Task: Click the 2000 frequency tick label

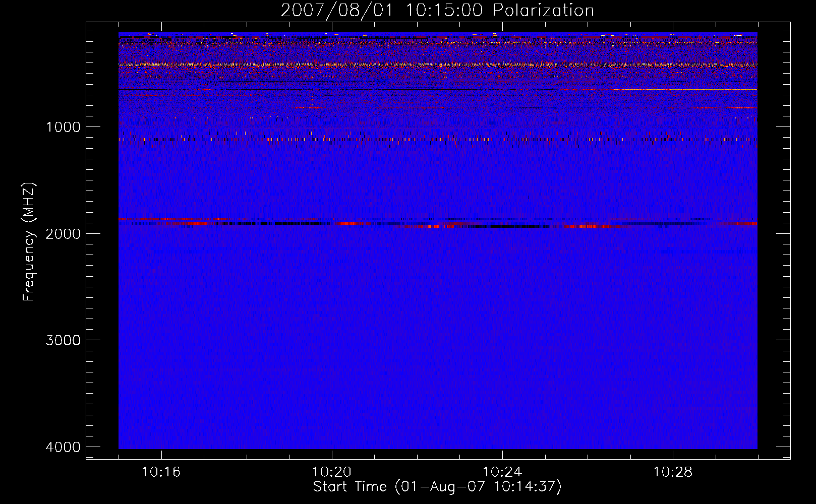Action: [x=63, y=234]
